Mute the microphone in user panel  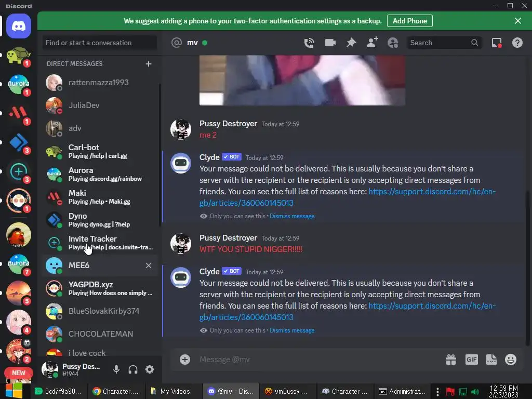tap(116, 369)
